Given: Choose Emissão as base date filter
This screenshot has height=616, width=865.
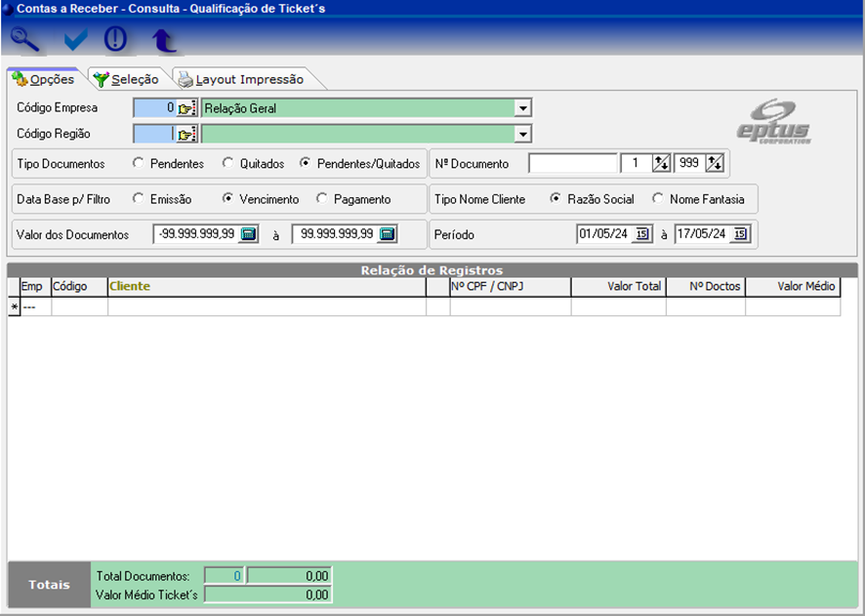Looking at the screenshot, I should 138,199.
